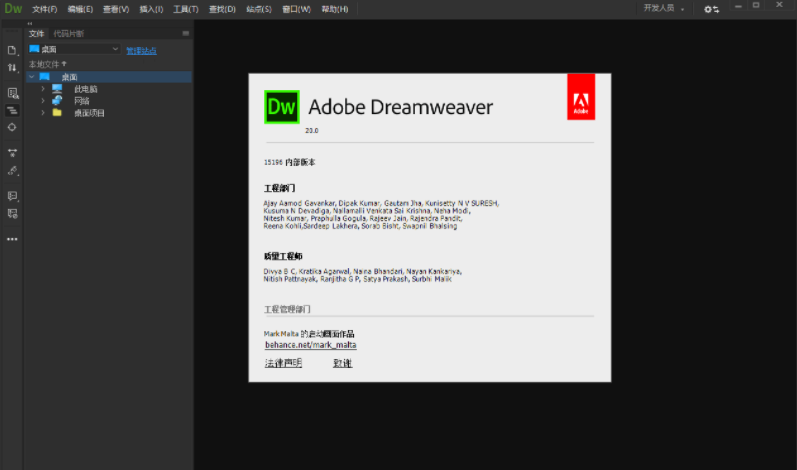
Task: Click the apply comment icon
Action: pyautogui.click(x=12, y=196)
